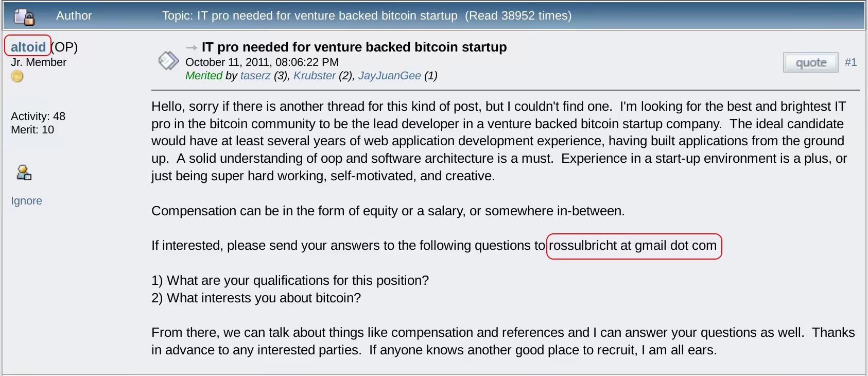The height and width of the screenshot is (376, 868).
Task: Open Krubster's profile link
Action: pyautogui.click(x=315, y=76)
